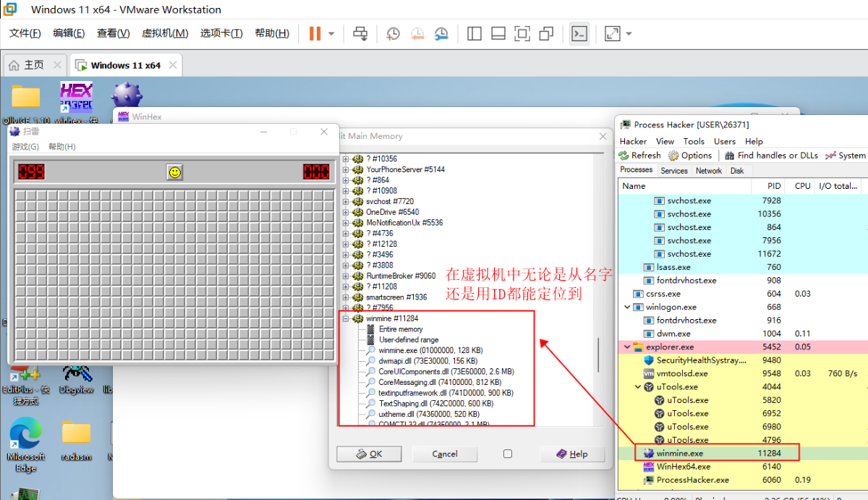Toggle the checkbox beside the Cancel button
868x500 pixels.
click(x=507, y=454)
